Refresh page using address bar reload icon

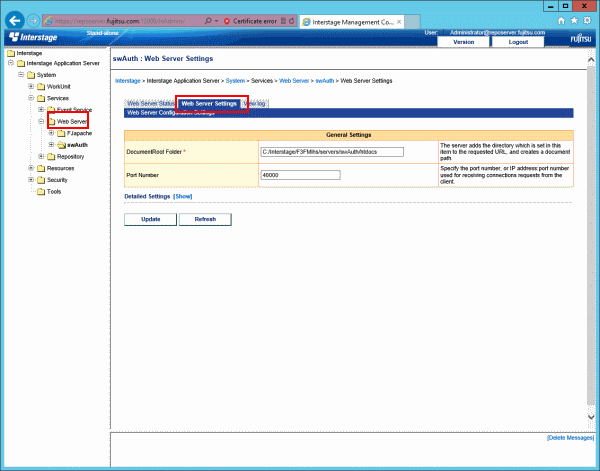(292, 21)
